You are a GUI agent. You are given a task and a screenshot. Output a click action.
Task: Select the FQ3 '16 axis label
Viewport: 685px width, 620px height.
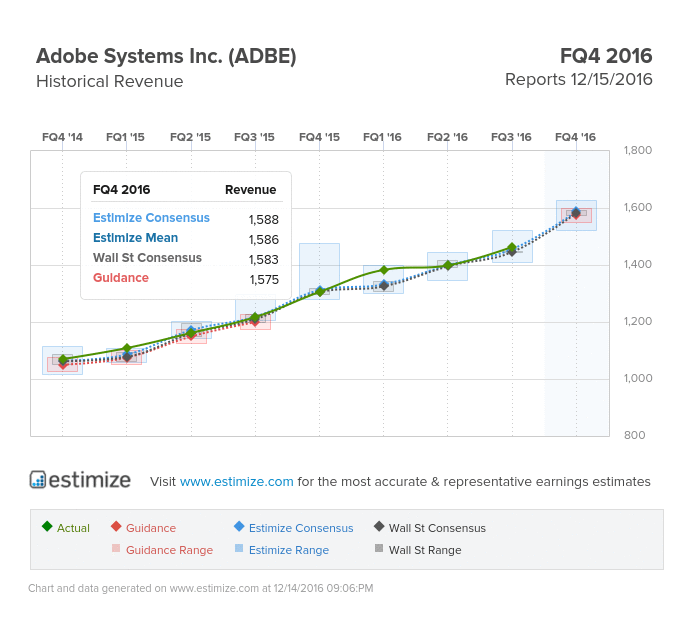[x=511, y=137]
